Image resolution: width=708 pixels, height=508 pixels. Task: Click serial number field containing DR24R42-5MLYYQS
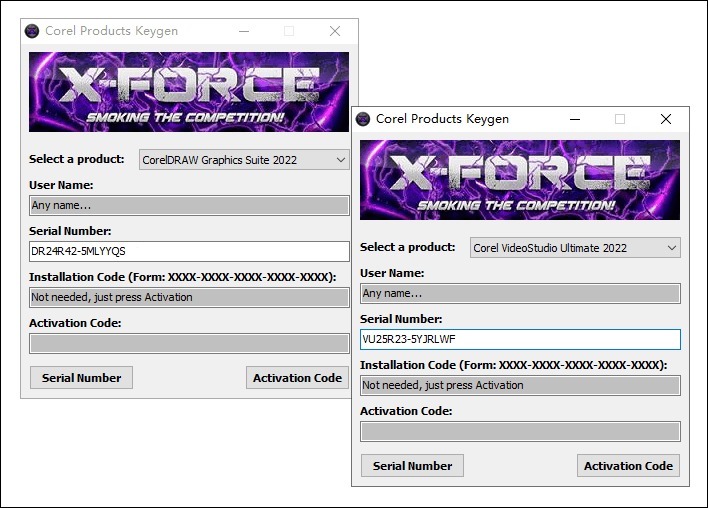click(x=189, y=252)
